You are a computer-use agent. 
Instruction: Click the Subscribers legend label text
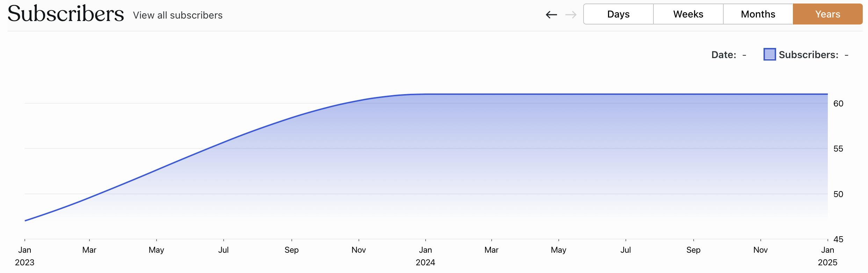click(x=808, y=55)
